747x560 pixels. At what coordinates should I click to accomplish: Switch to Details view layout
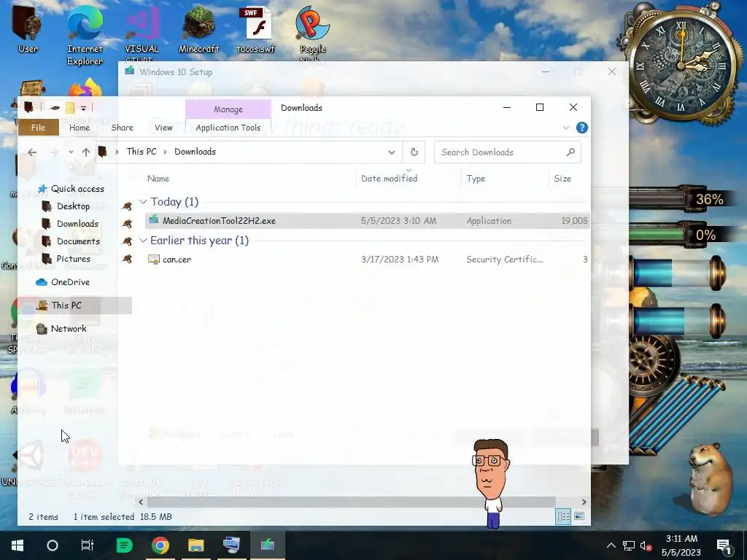coord(563,516)
